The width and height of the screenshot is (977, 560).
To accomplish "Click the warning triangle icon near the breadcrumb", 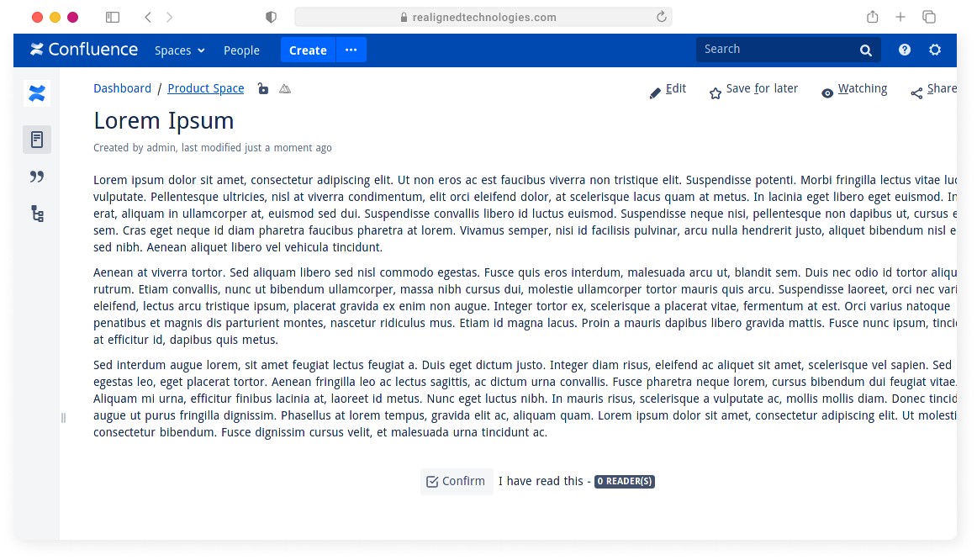I will (x=284, y=87).
